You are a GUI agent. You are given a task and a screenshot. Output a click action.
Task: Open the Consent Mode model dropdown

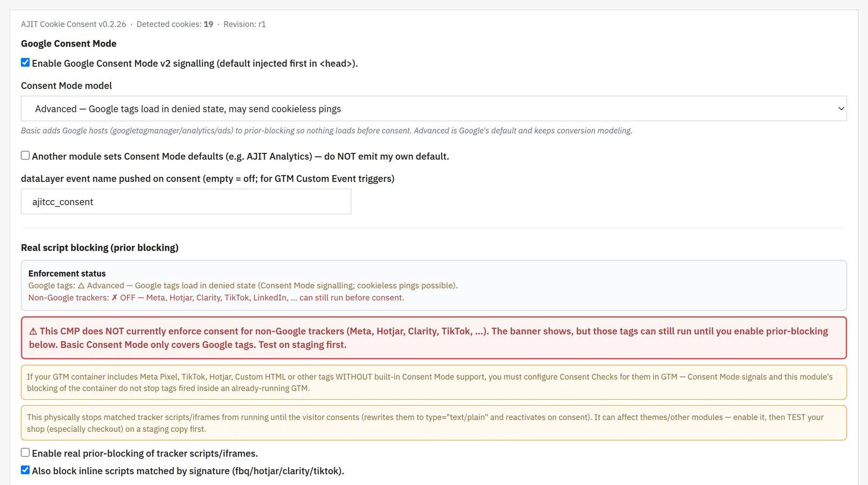coord(434,109)
